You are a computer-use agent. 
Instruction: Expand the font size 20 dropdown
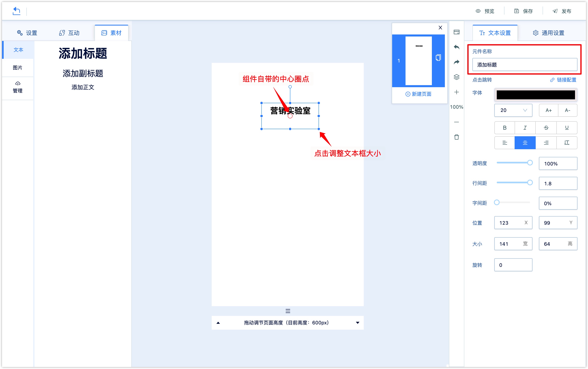coord(513,110)
